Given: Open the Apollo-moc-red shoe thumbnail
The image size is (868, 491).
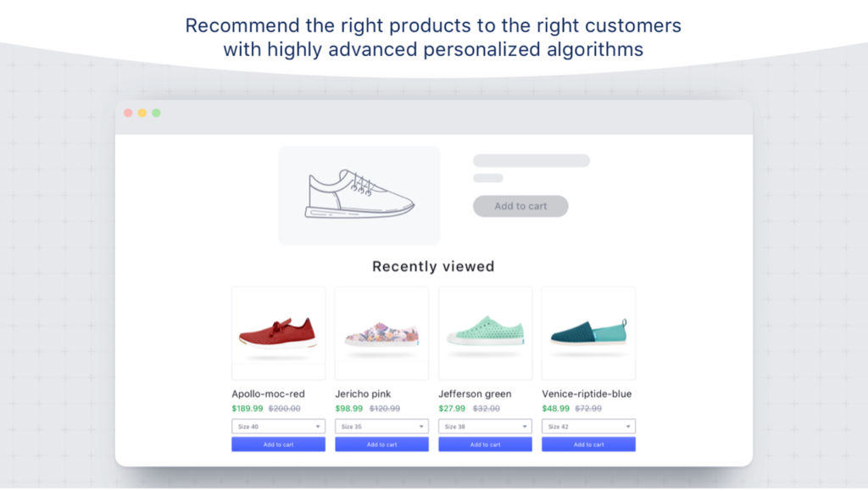Looking at the screenshot, I should pos(278,333).
